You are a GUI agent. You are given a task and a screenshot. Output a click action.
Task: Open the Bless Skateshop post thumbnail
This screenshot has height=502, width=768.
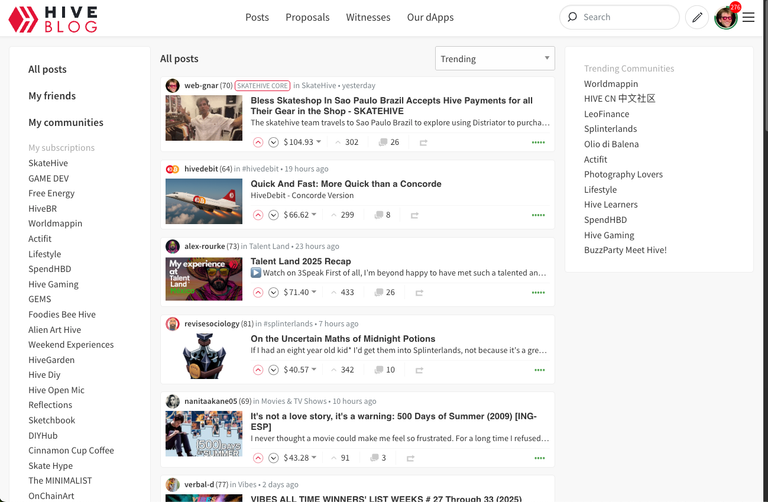pyautogui.click(x=204, y=118)
